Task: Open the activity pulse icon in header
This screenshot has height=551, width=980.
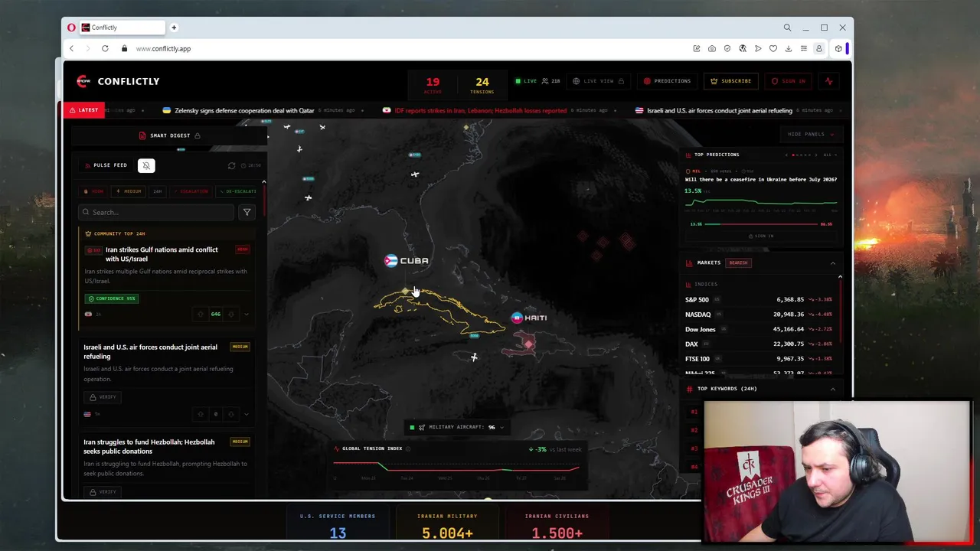Action: tap(828, 81)
